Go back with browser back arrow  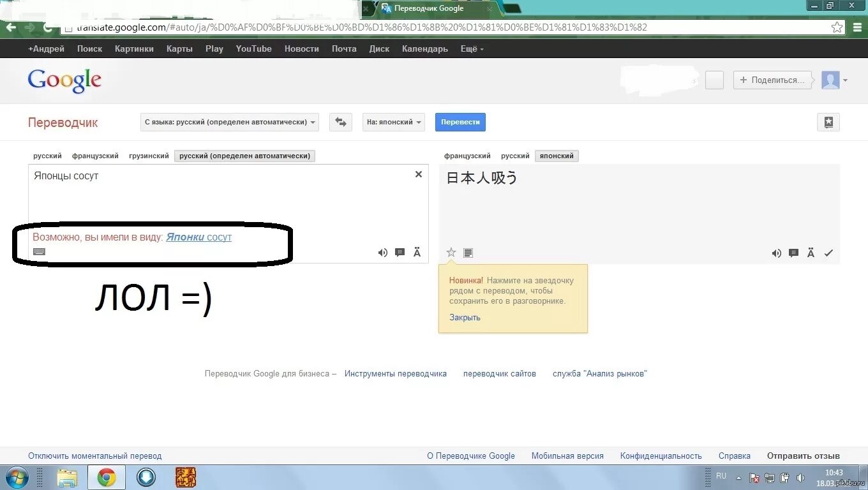(11, 27)
